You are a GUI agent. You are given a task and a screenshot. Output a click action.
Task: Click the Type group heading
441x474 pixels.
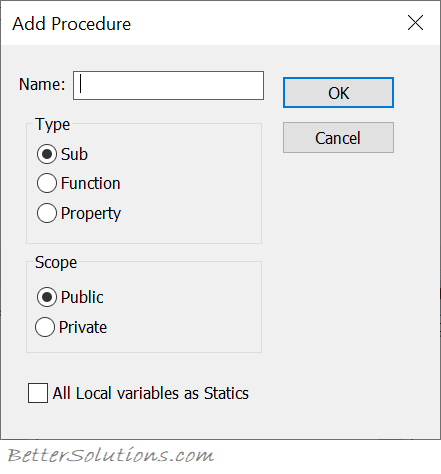[x=53, y=125]
